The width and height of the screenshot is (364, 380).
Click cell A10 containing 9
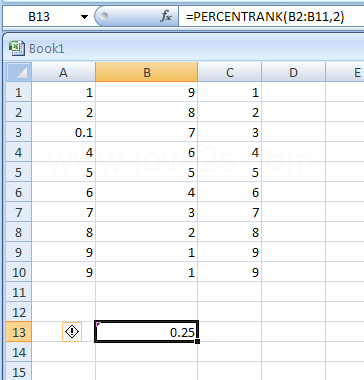[x=63, y=272]
